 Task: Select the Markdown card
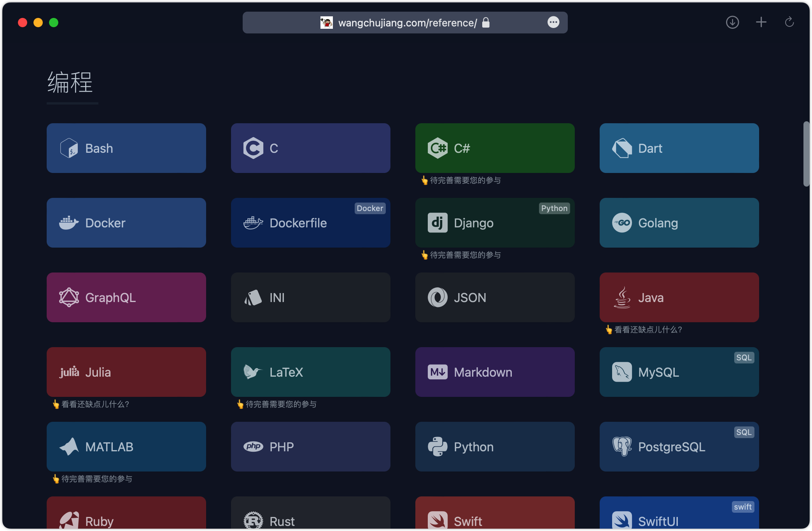click(494, 372)
